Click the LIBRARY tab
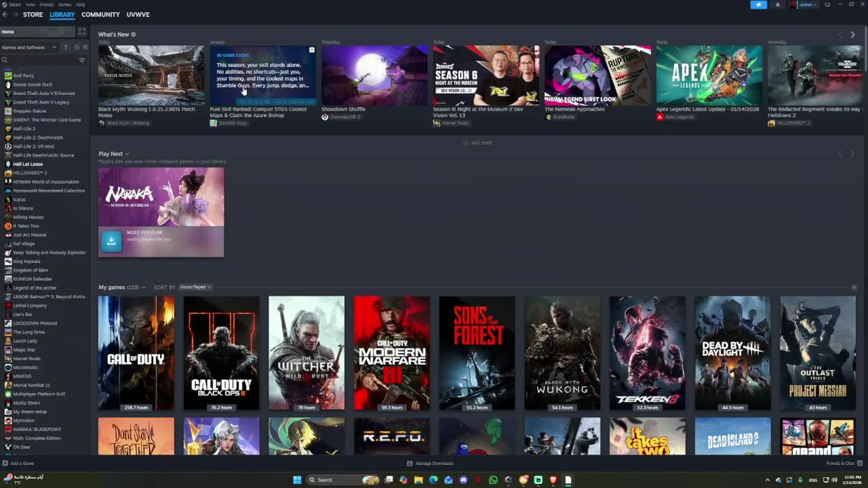The height and width of the screenshot is (488, 868). (62, 14)
